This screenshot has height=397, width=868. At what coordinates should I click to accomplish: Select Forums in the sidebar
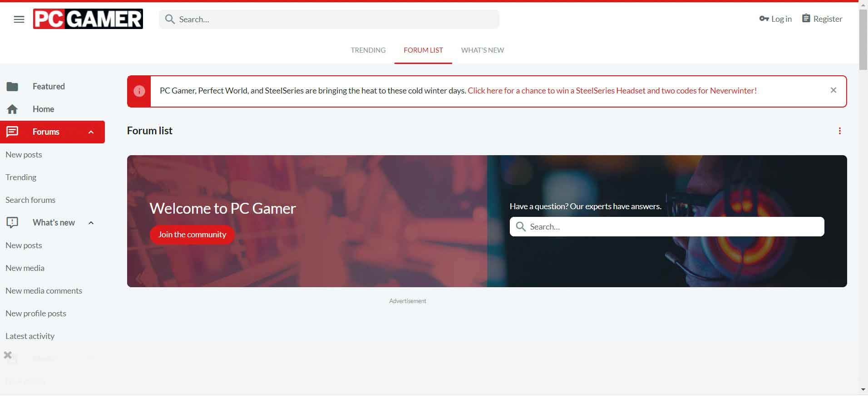pos(46,132)
